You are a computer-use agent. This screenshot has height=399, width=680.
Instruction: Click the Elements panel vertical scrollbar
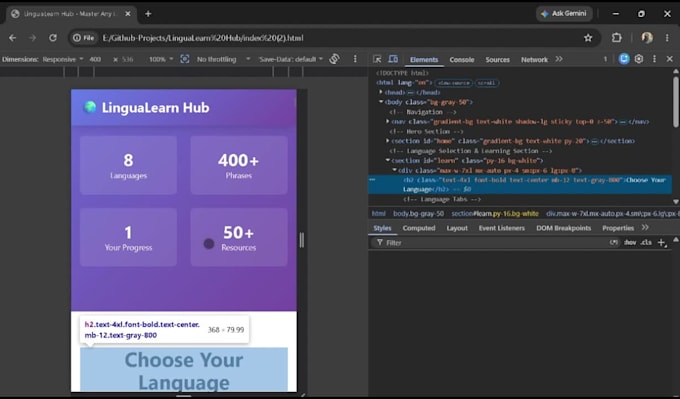676,102
